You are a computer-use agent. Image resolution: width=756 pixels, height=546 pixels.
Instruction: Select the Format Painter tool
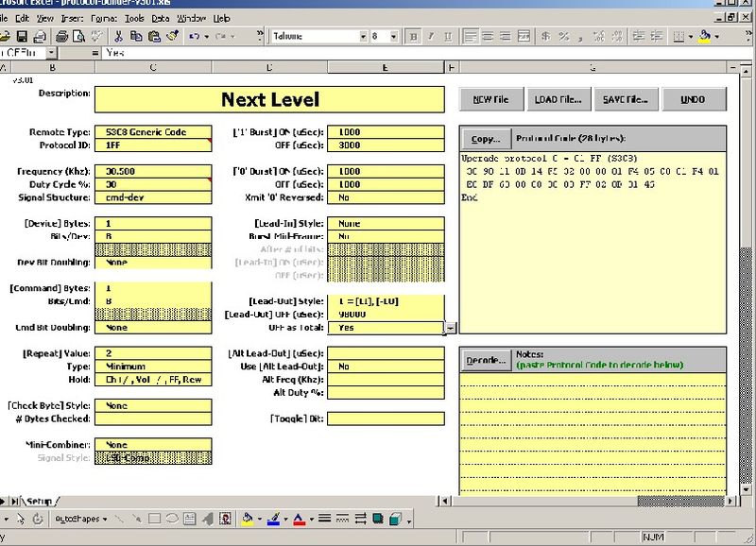pos(173,36)
